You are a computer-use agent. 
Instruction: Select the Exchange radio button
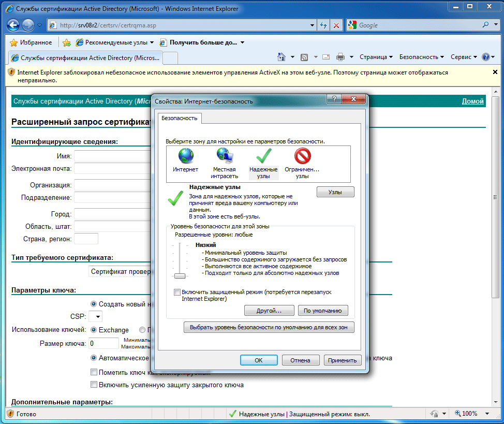94,330
